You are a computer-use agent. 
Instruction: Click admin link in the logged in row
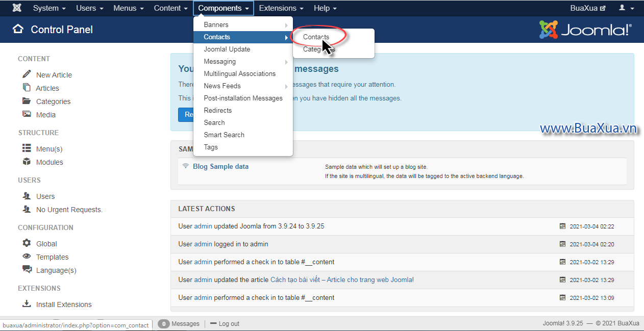203,244
